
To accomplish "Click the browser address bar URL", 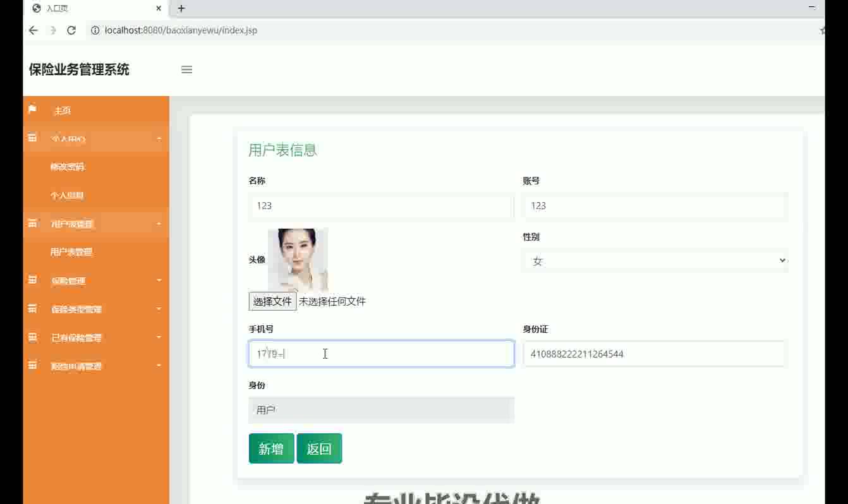I will point(181,30).
